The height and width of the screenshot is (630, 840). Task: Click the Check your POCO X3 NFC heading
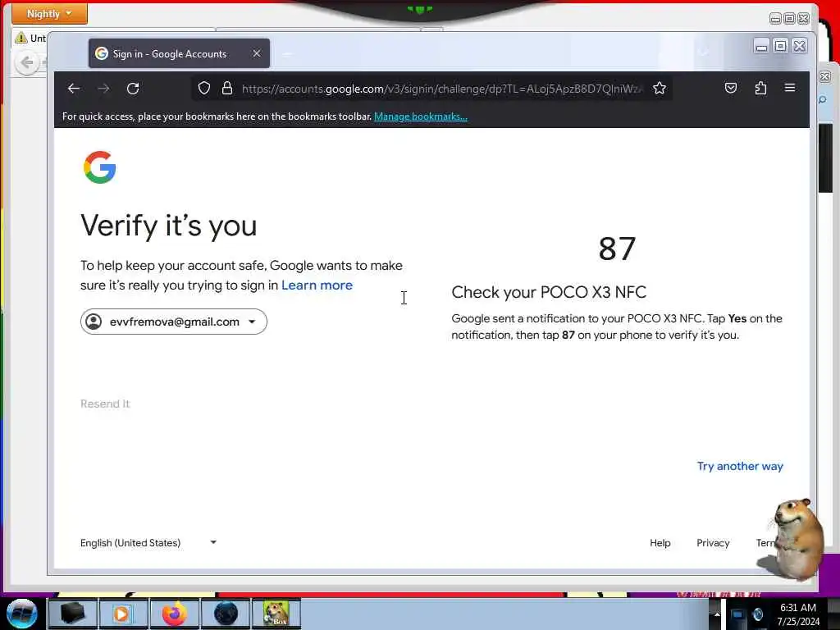coord(549,292)
